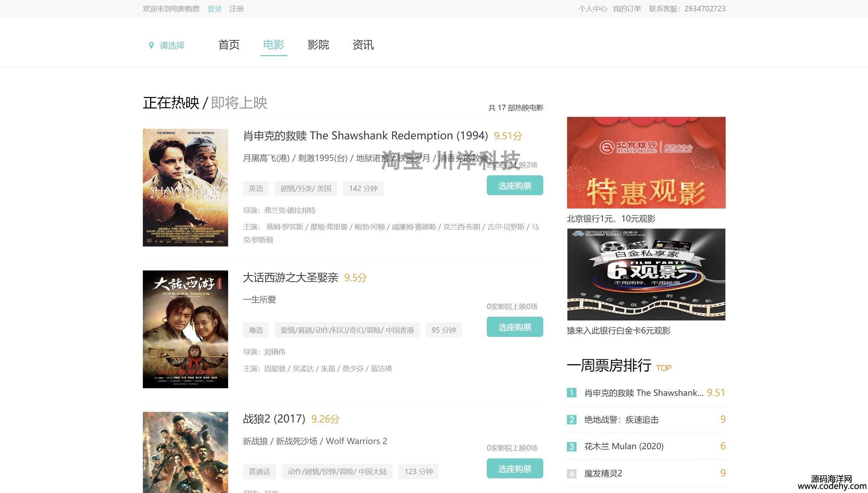Click the 9.26分 rating of 战狼2
The image size is (868, 493).
tap(325, 419)
